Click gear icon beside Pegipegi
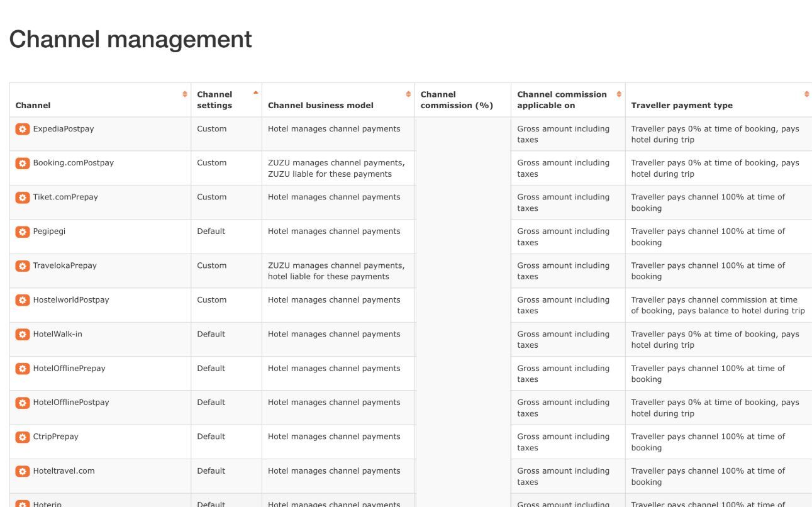 click(23, 231)
